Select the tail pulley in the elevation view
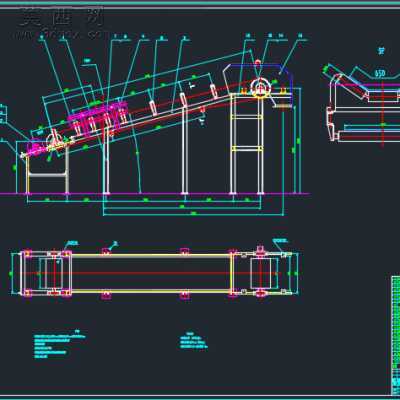The width and height of the screenshot is (400, 400). pos(54,142)
